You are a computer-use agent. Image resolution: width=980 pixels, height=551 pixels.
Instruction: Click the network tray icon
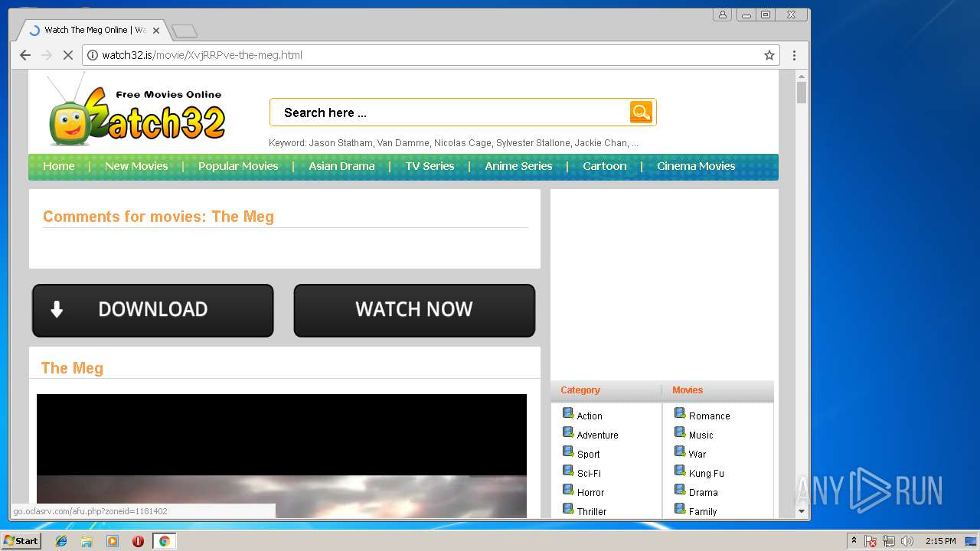click(x=889, y=541)
